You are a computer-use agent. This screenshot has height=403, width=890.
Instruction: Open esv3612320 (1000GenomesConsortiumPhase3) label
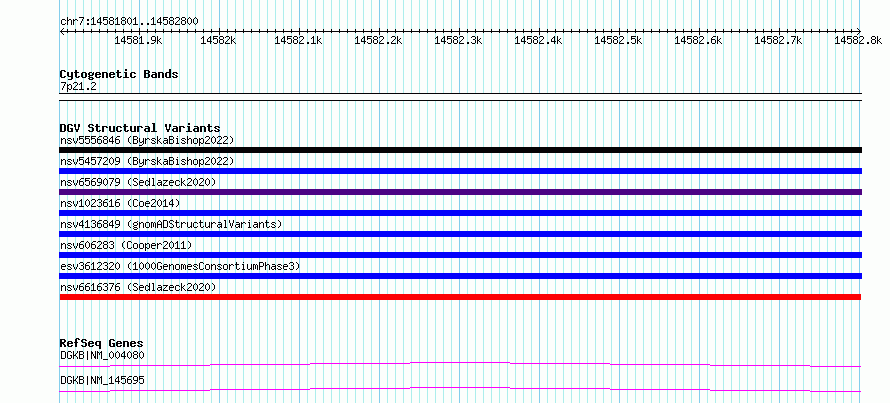point(180,266)
